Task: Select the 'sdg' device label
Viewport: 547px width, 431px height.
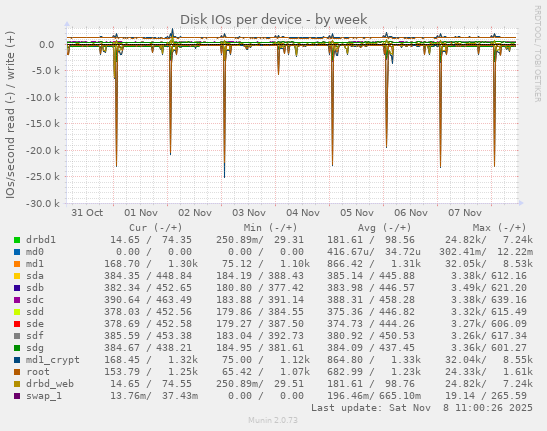Action: click(35, 348)
